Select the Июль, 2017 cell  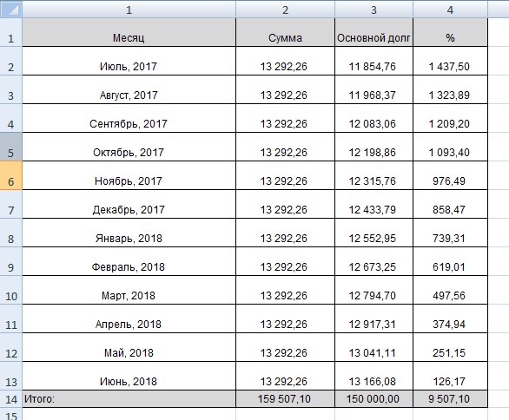[x=129, y=61]
